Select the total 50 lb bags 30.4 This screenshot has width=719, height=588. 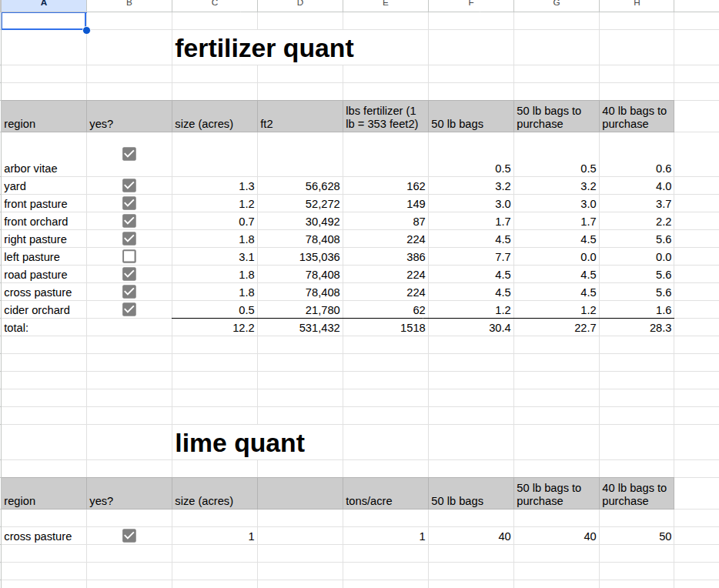(471, 328)
